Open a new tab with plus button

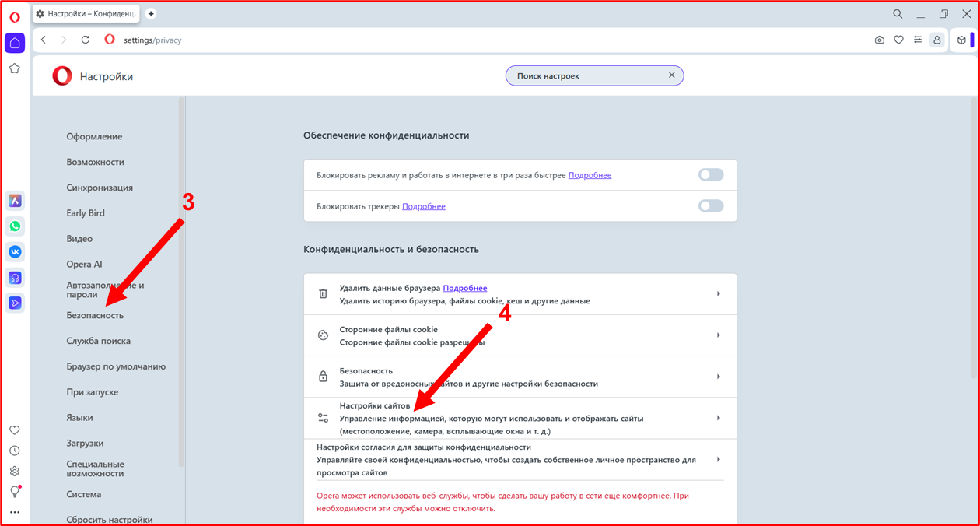[151, 13]
